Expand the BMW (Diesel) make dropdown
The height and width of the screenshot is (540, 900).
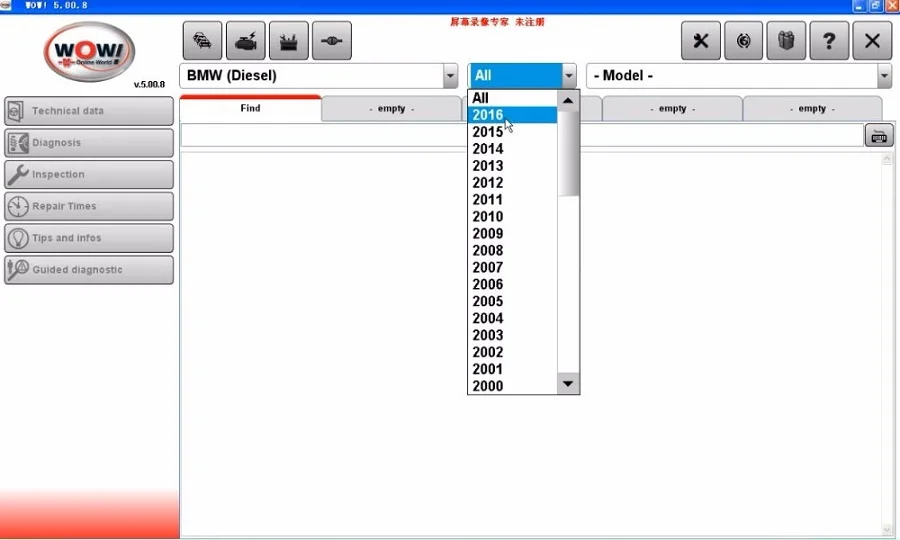(450, 76)
